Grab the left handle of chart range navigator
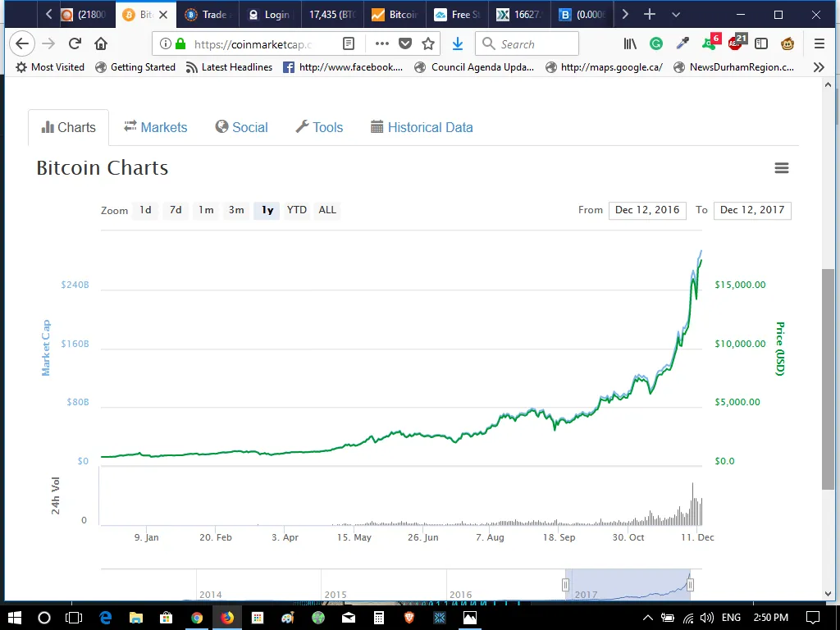Image resolution: width=840 pixels, height=630 pixels. pyautogui.click(x=565, y=584)
